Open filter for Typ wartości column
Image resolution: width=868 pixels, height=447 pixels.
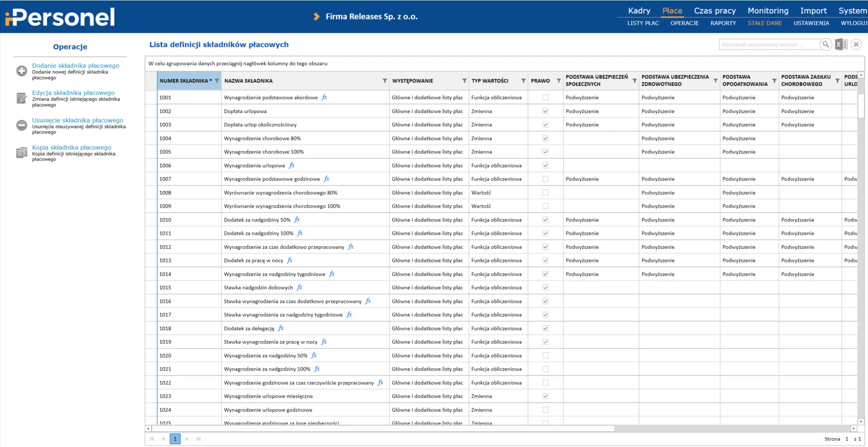pos(523,81)
